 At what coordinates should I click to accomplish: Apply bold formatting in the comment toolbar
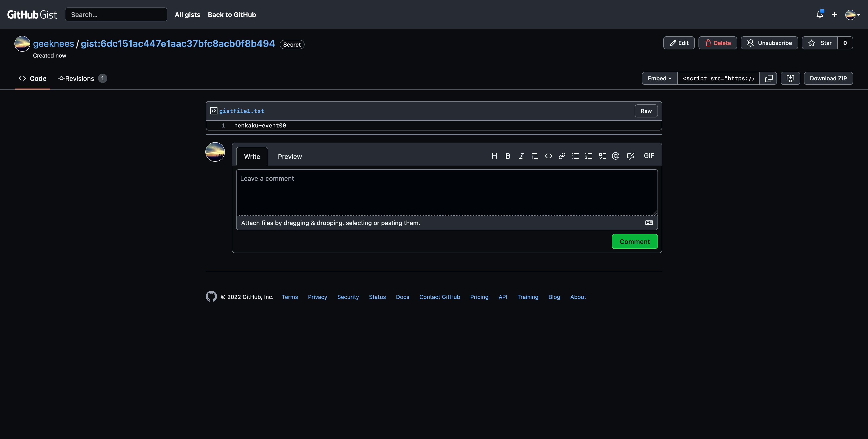pyautogui.click(x=508, y=156)
